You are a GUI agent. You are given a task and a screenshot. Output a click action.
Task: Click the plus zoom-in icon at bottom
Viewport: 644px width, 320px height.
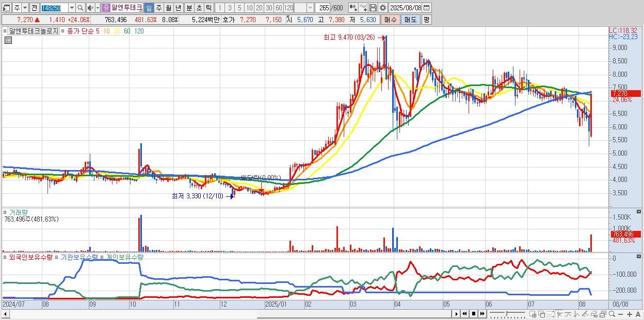click(x=630, y=314)
